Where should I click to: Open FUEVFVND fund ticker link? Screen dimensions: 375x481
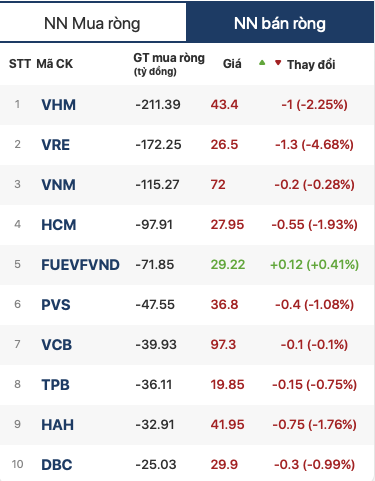tap(80, 265)
